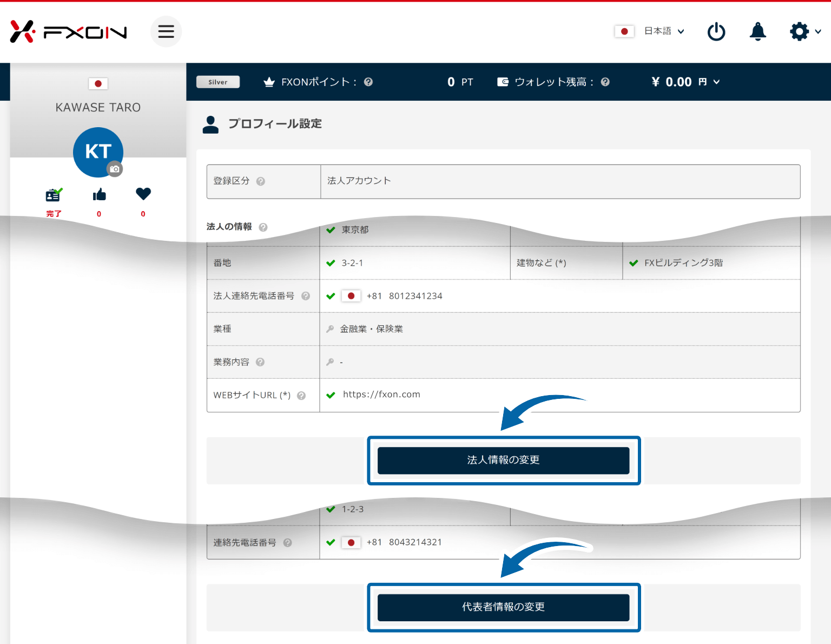The width and height of the screenshot is (831, 644).
Task: Click the power logout icon
Action: [716, 31]
